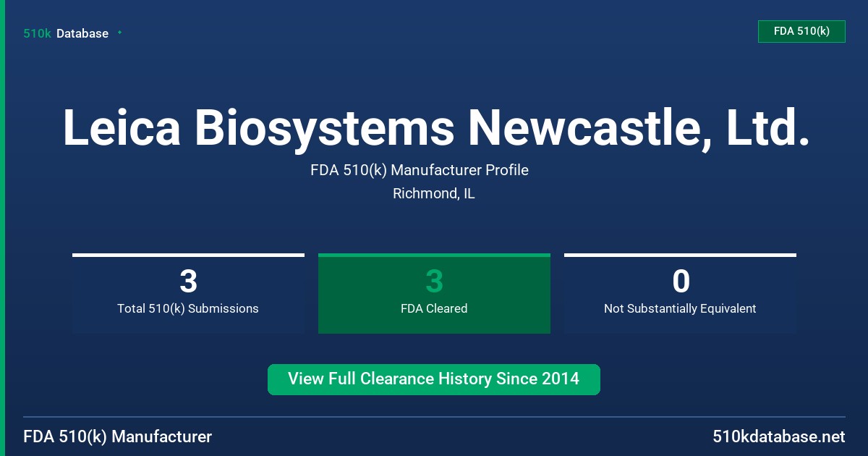Viewport: 868px width, 456px height.
Task: Click the FDA Cleared label text
Action: pos(434,308)
